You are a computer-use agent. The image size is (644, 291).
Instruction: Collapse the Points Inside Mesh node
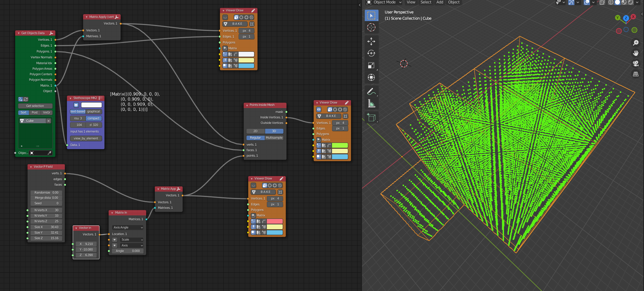point(247,105)
